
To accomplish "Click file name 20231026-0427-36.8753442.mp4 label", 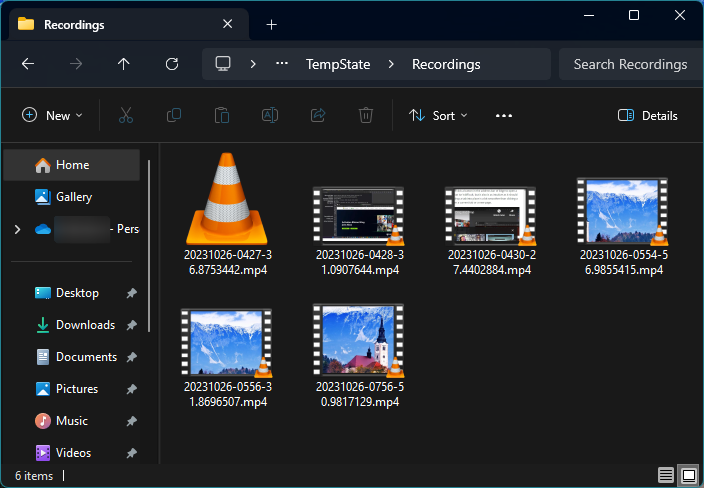I will click(228, 262).
